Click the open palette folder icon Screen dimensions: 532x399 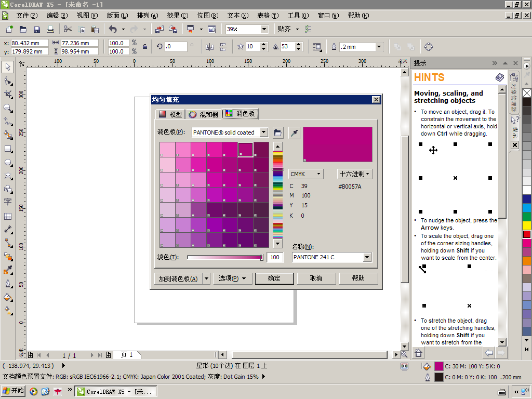[x=277, y=132]
